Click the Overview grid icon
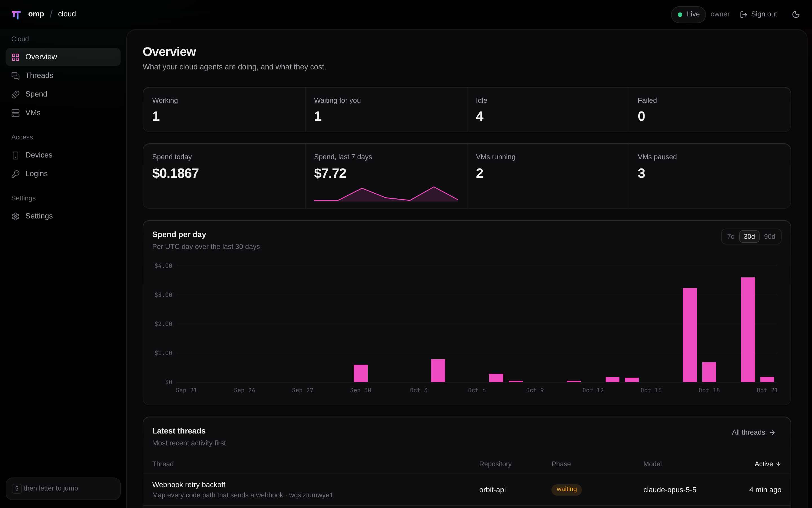The height and width of the screenshot is (508, 812). pyautogui.click(x=16, y=57)
